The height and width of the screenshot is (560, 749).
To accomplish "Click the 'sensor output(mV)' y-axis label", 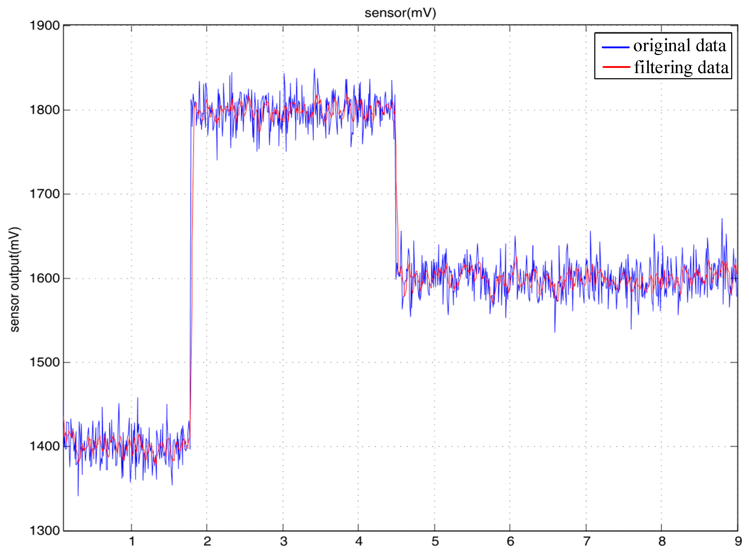I will pos(14,279).
